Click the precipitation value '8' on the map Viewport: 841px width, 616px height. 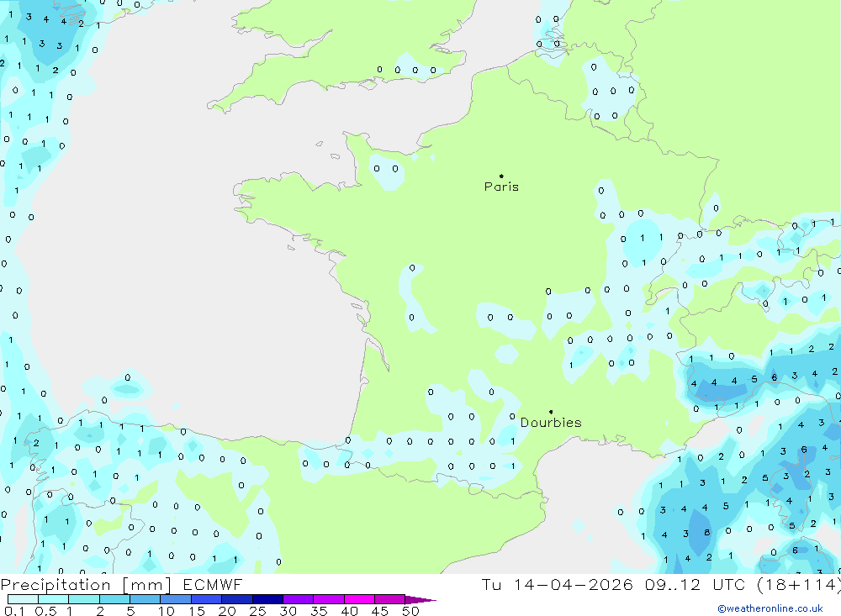click(x=707, y=532)
